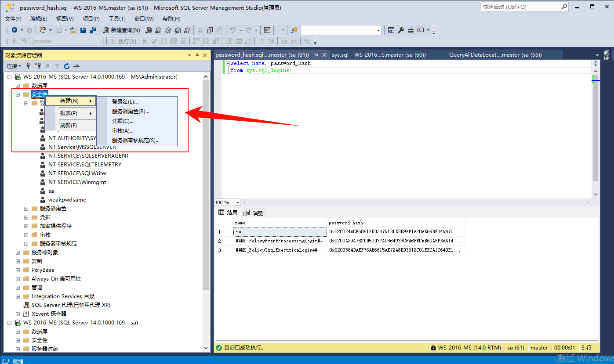Click the toolbox icon in the toolbar
The height and width of the screenshot is (364, 614).
[x=411, y=30]
